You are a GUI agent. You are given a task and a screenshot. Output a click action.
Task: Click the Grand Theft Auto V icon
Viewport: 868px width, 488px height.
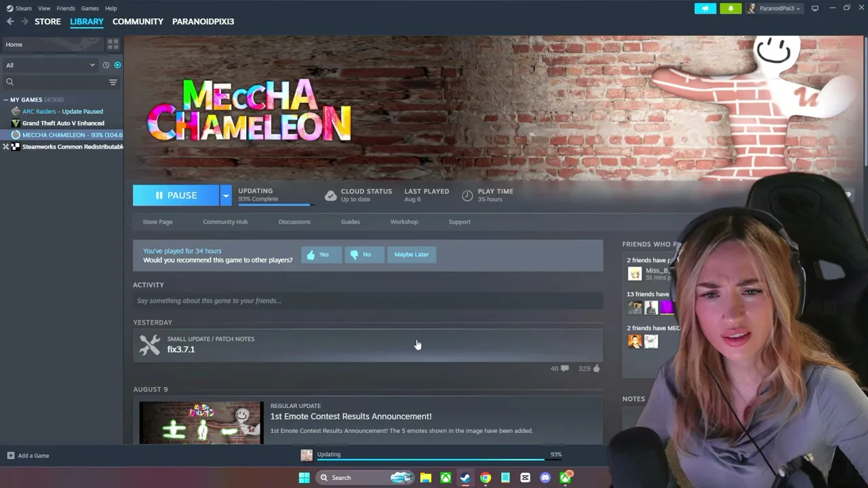click(16, 123)
